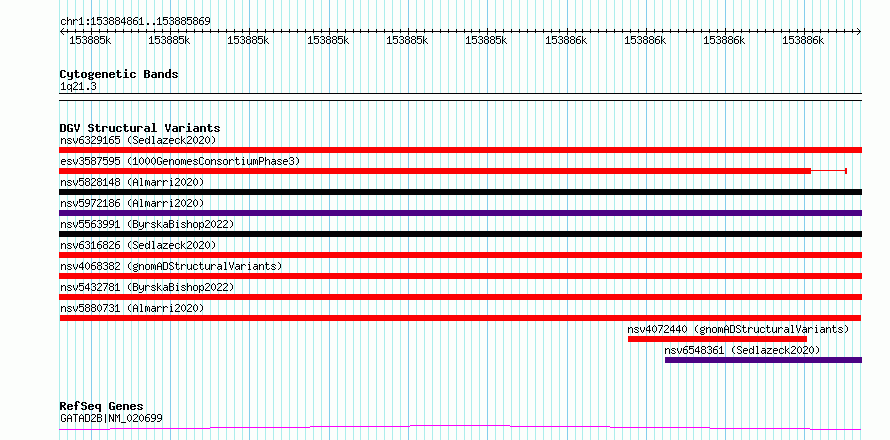Select the purple bar under nsv5972186
Screen dimensions: 890x440
pyautogui.click(x=460, y=213)
